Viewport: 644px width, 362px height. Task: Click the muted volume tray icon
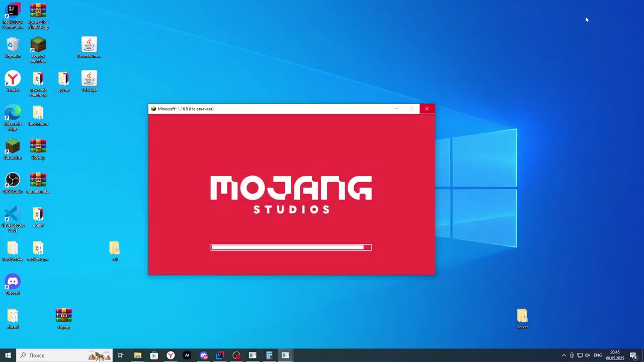(x=588, y=355)
